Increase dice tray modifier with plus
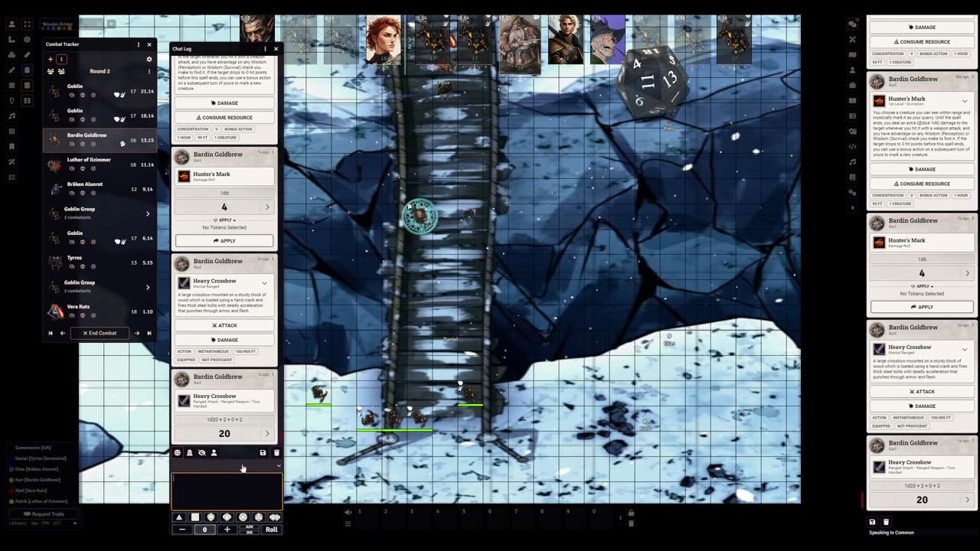 (x=227, y=530)
